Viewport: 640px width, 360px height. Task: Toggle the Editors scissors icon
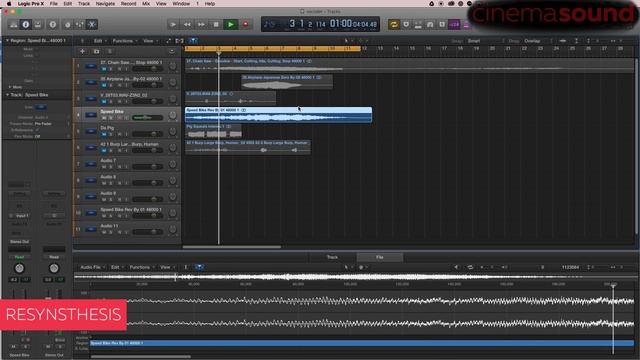pyautogui.click(x=92, y=24)
